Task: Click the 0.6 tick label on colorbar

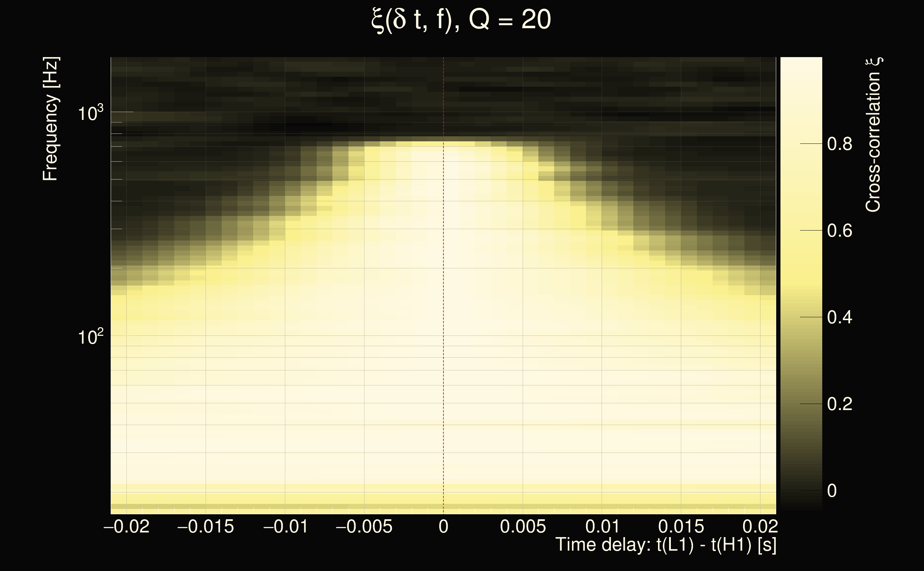Action: coord(839,231)
